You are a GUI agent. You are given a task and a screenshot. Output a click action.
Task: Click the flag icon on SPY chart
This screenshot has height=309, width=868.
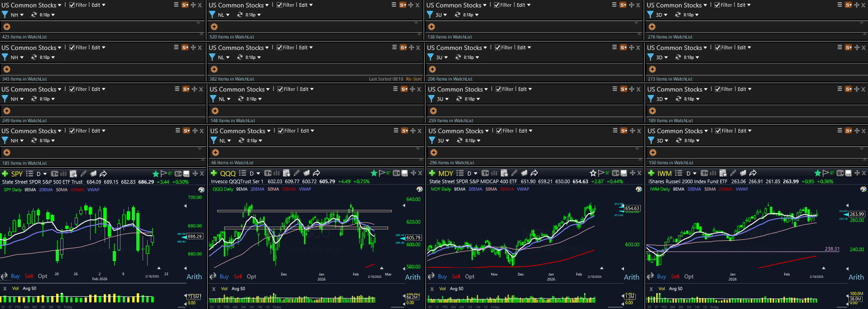click(x=164, y=174)
